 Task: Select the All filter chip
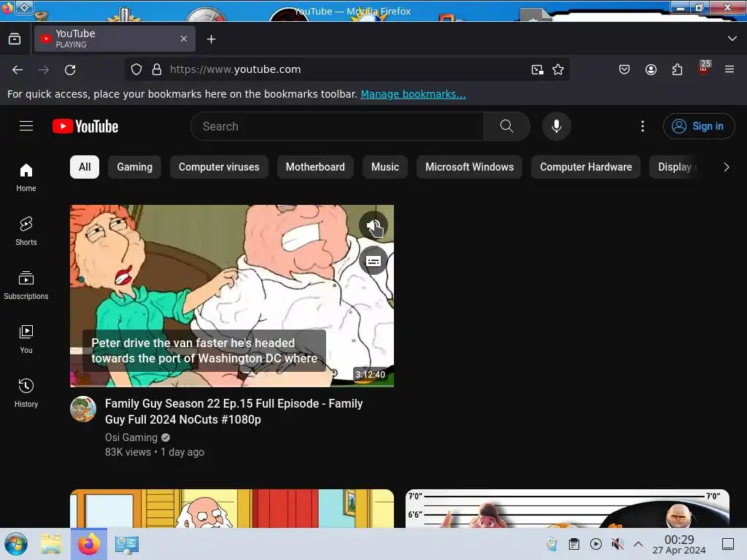(85, 167)
